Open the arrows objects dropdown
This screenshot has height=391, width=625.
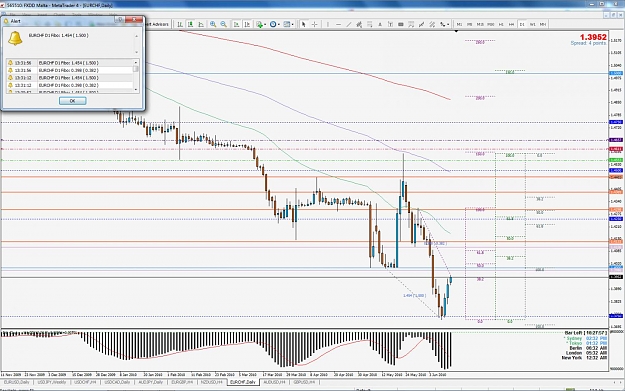point(444,24)
